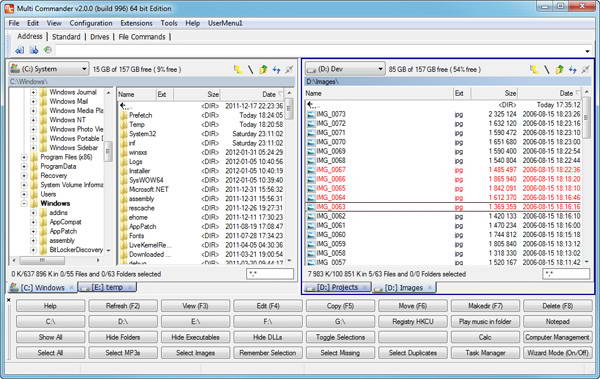This screenshot has height=379, width=600.
Task: Select the BitLockerDiscovery tree item
Action: 76,250
